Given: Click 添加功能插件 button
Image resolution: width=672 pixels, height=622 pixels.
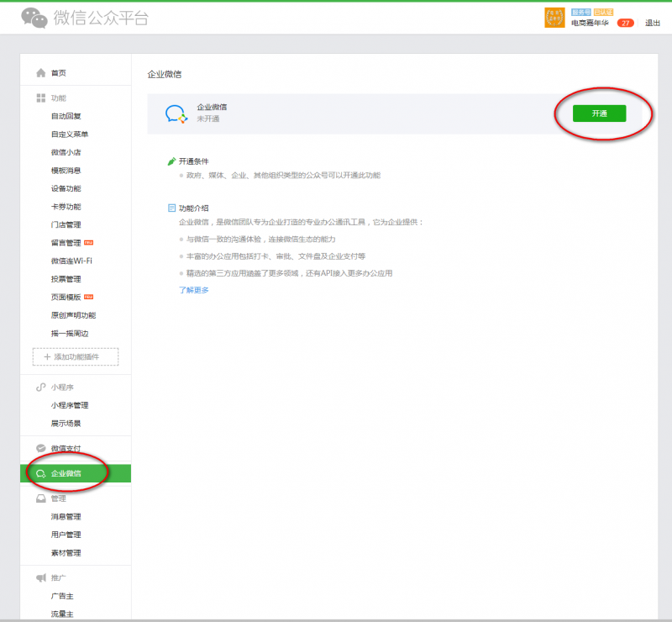Looking at the screenshot, I should click(76, 357).
